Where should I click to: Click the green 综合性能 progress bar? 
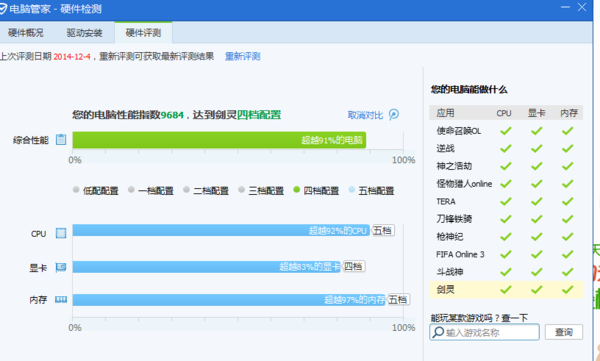click(x=219, y=140)
